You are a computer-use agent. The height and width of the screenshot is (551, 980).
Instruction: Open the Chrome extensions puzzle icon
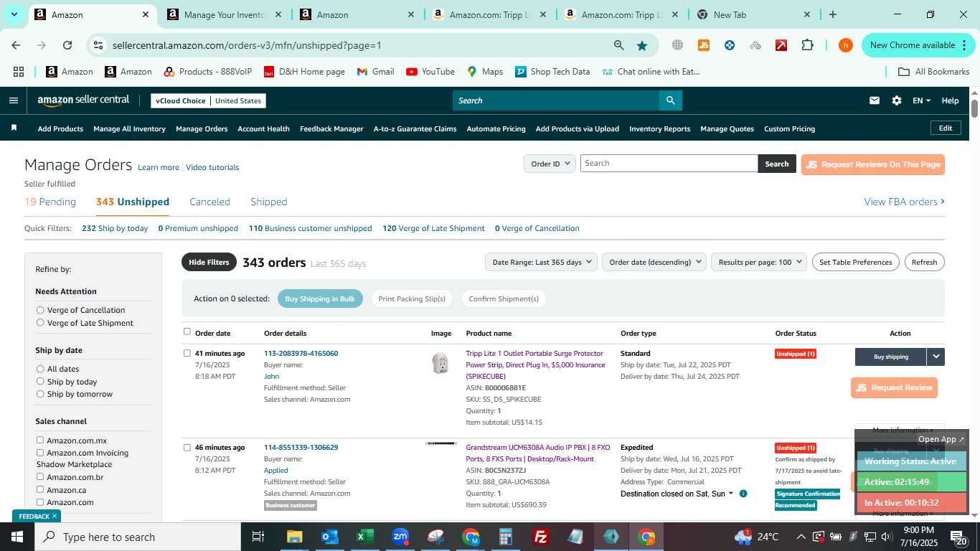point(807,45)
